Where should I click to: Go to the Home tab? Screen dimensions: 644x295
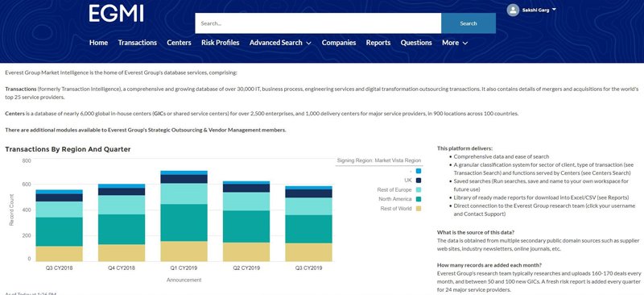(98, 43)
